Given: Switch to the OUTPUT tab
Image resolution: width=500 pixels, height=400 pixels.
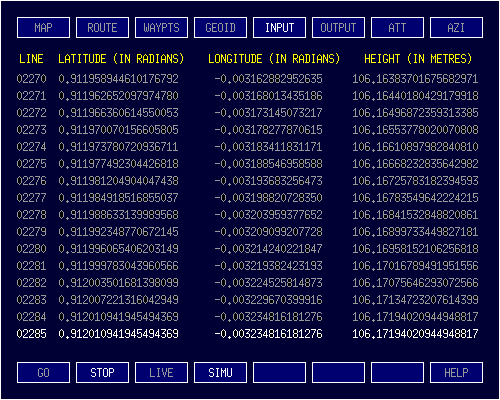Looking at the screenshot, I should (338, 28).
